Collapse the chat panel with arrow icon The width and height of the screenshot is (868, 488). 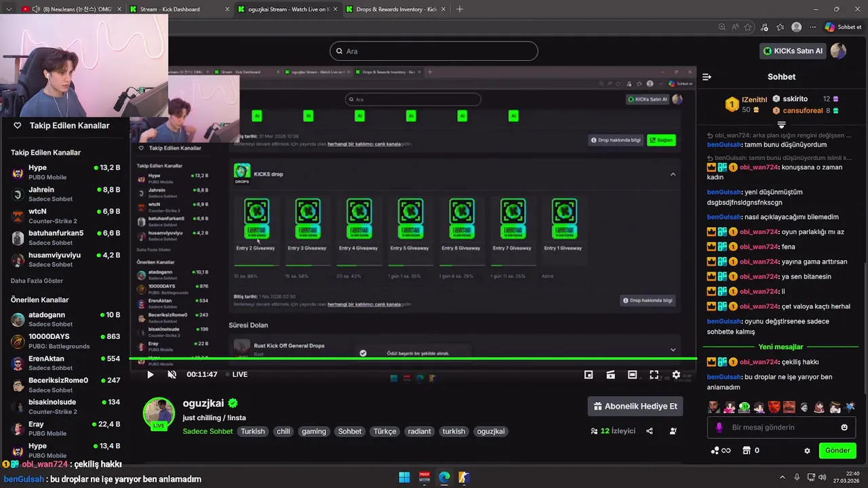(x=707, y=77)
